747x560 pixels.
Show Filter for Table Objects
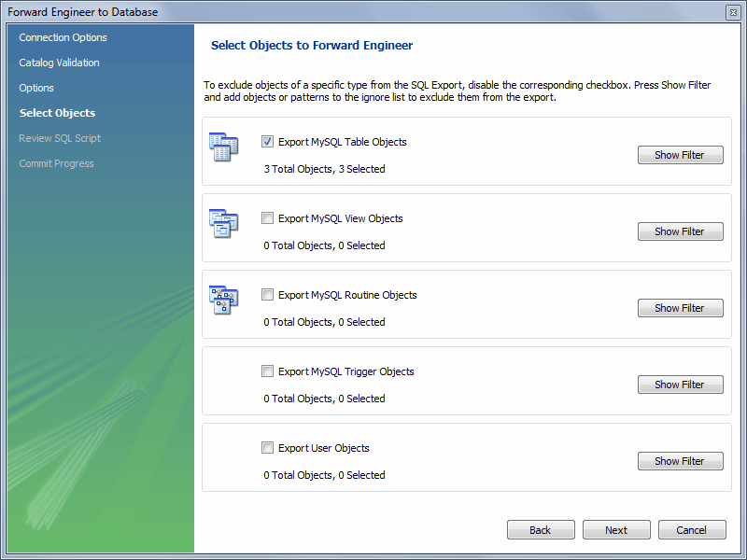click(x=680, y=155)
